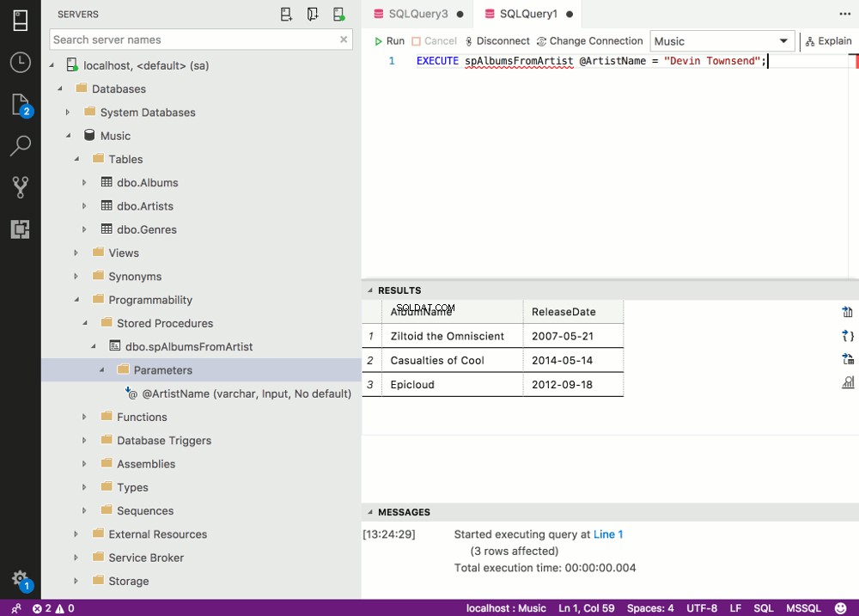Viewport: 859px width, 616px height.
Task: Click localhost : Music connection status
Action: [506, 608]
